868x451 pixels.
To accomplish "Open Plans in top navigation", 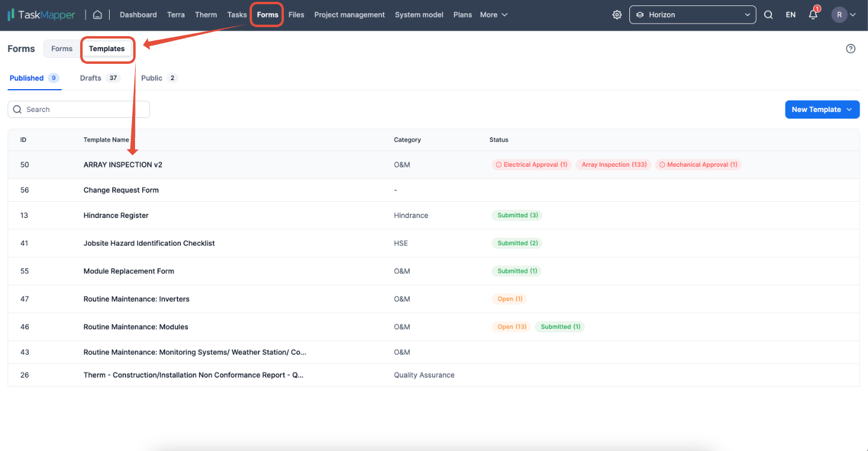I will coord(462,14).
